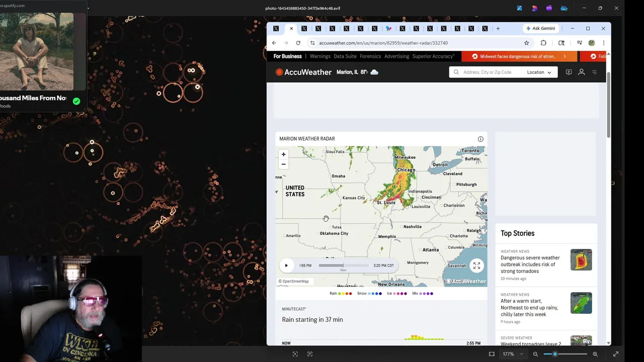The width and height of the screenshot is (644, 362).
Task: Zoom in on the radar map
Action: [x=283, y=154]
